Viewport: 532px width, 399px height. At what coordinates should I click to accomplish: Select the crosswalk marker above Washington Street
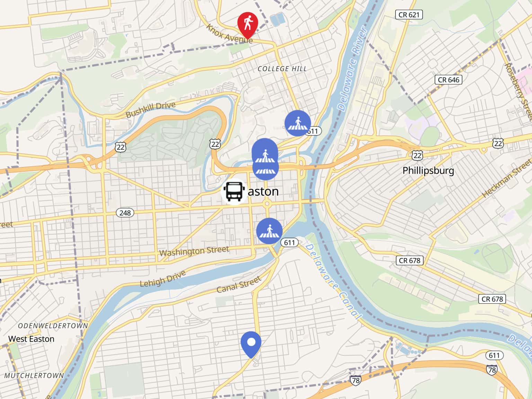coord(269,231)
